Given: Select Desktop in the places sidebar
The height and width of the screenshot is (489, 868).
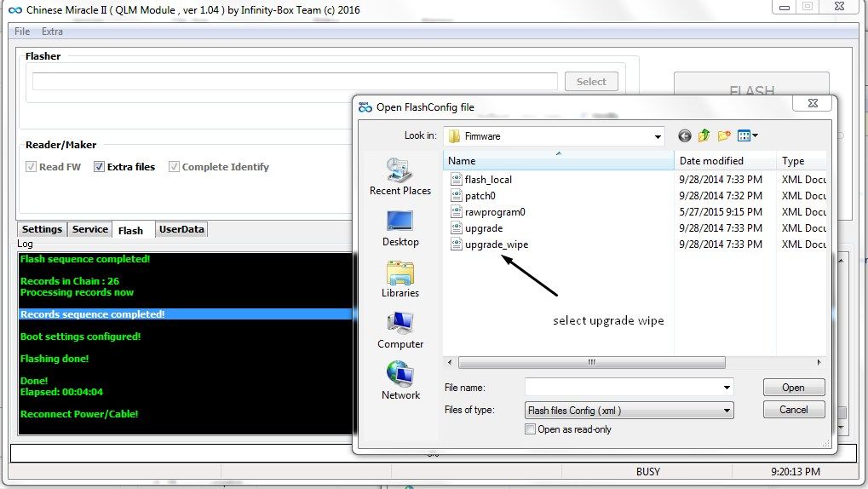Looking at the screenshot, I should click(400, 227).
